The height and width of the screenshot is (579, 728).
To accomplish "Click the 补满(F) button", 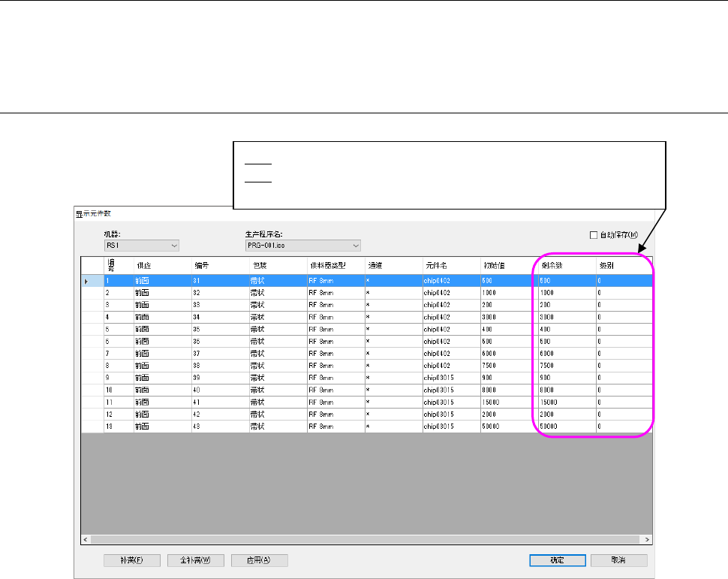I will pyautogui.click(x=131, y=559).
